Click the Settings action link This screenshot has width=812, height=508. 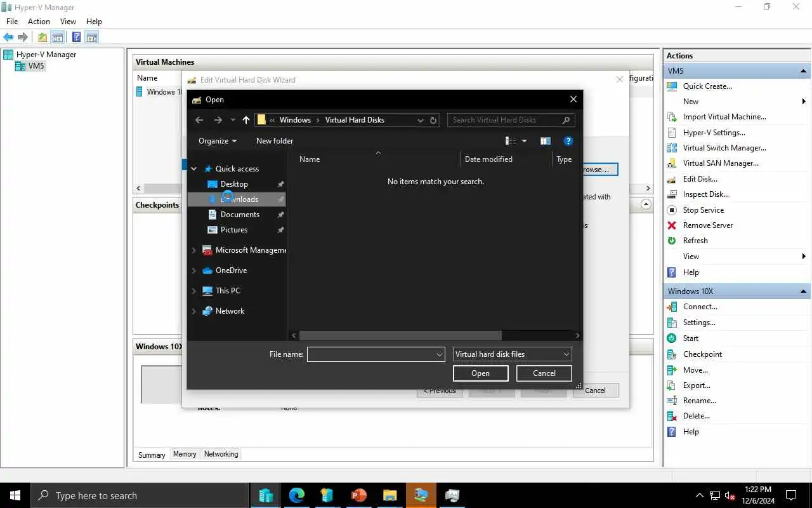click(x=699, y=323)
